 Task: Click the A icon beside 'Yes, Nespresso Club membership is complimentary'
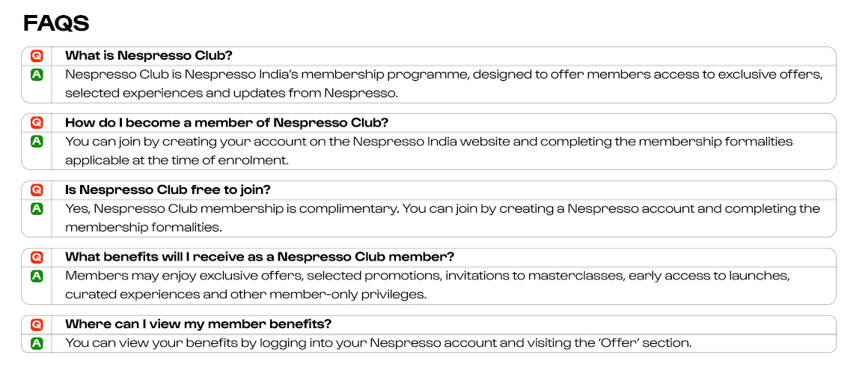pyautogui.click(x=37, y=208)
